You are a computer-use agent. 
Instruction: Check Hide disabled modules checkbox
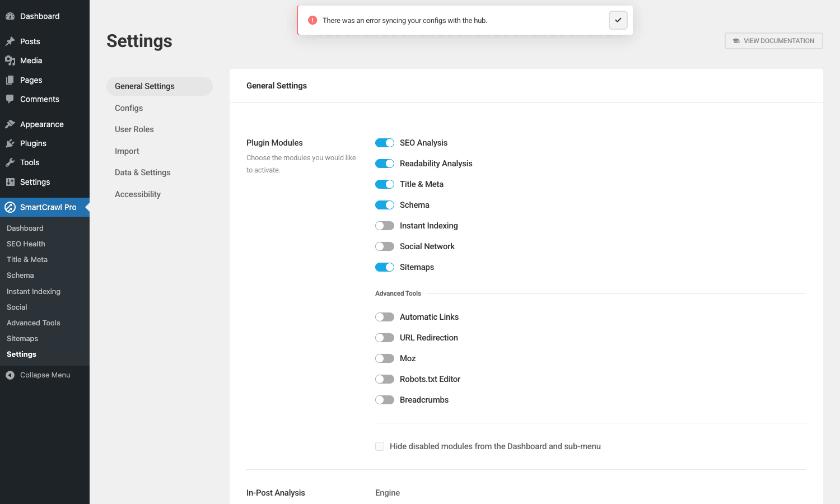(x=380, y=446)
